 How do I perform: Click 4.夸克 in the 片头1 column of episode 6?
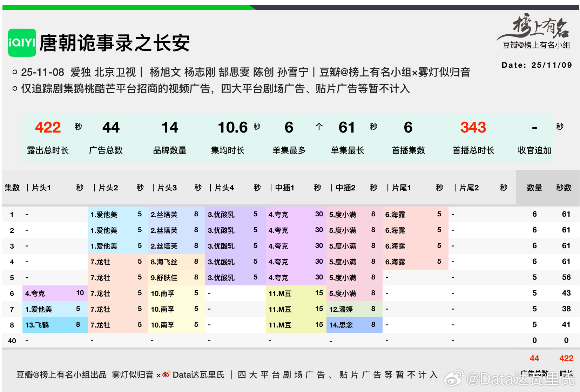(x=35, y=293)
